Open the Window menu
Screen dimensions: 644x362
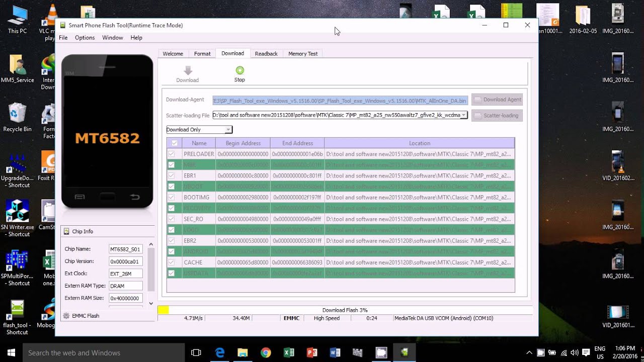coord(112,38)
